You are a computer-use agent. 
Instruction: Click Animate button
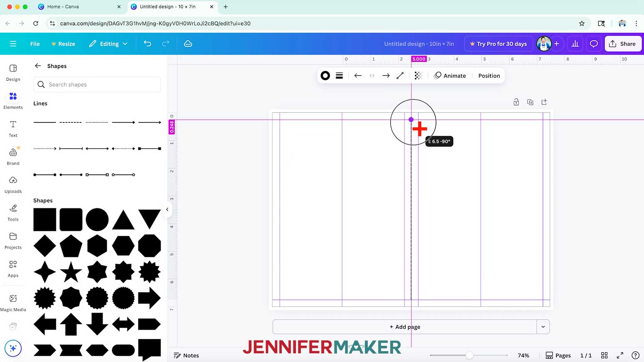pos(450,76)
